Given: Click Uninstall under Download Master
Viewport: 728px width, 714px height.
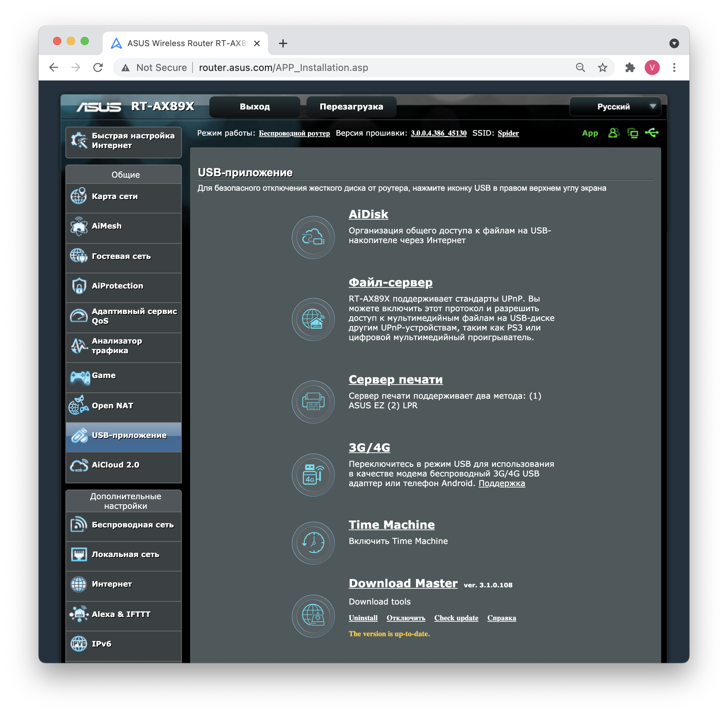Looking at the screenshot, I should (x=363, y=618).
